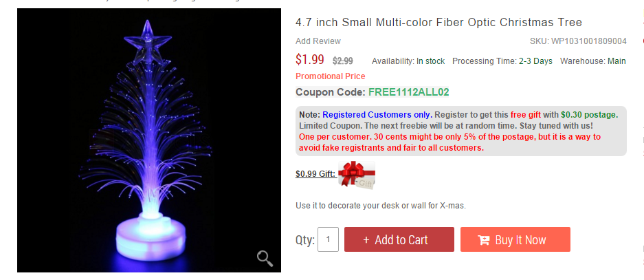Viewport: 644px width, 280px height.
Task: Click the crossed-out $2.99 original price
Action: (x=342, y=61)
